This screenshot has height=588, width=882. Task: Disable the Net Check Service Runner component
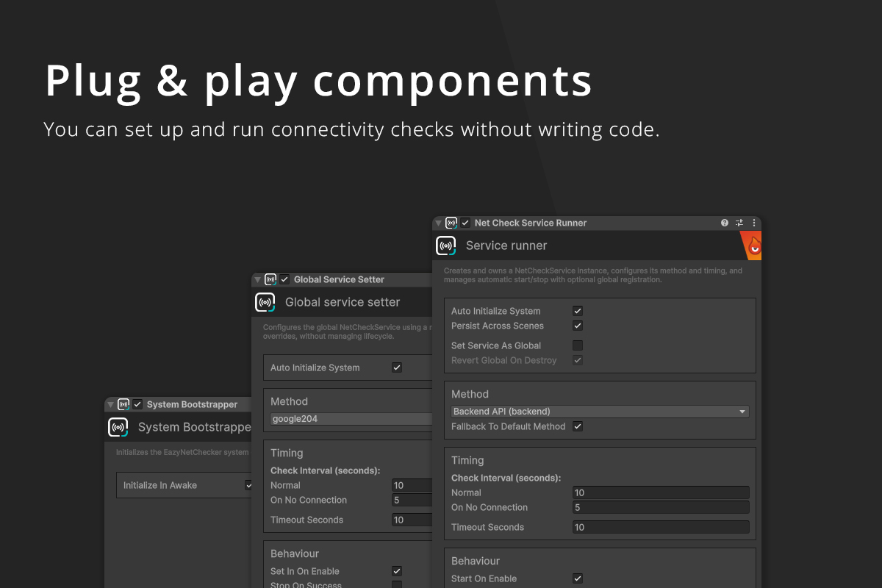coord(465,223)
